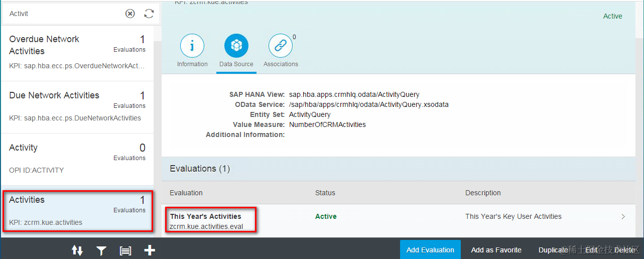Open the Associations link icon
Image resolution: width=644 pixels, height=259 pixels.
click(281, 46)
